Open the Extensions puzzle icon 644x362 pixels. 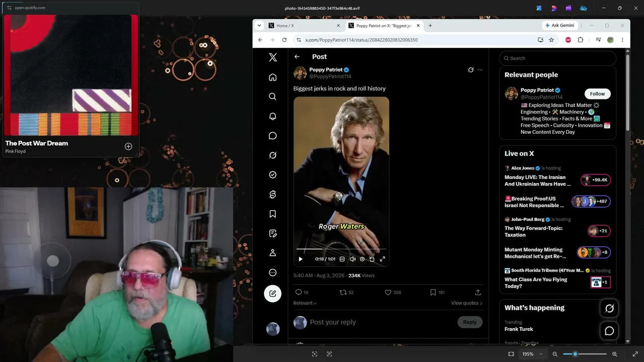tap(580, 40)
